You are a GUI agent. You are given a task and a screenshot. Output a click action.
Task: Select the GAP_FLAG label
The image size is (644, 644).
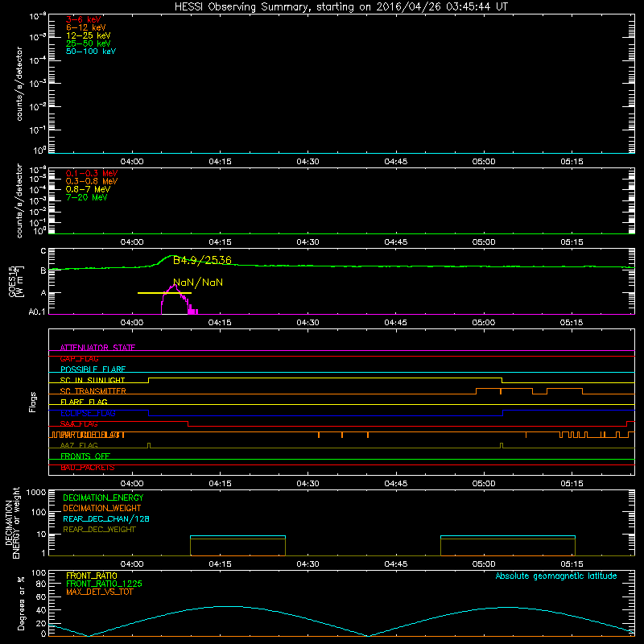[x=79, y=358]
